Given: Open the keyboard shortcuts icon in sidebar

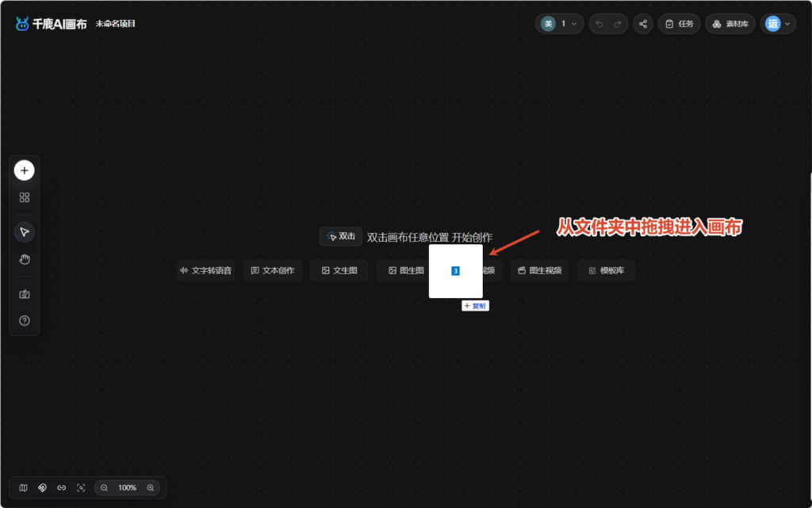Looking at the screenshot, I should click(x=25, y=294).
